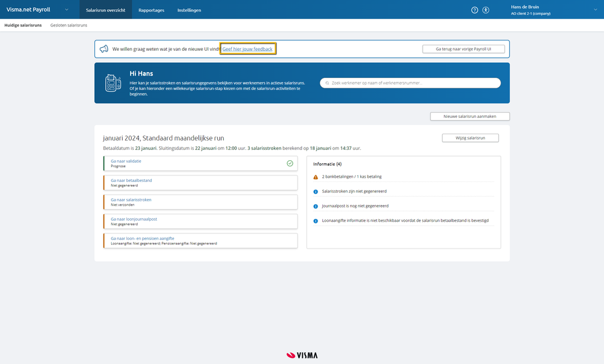This screenshot has height=364, width=604.
Task: Open Ga naar loon- en pensioen aangifte
Action: [x=200, y=241]
